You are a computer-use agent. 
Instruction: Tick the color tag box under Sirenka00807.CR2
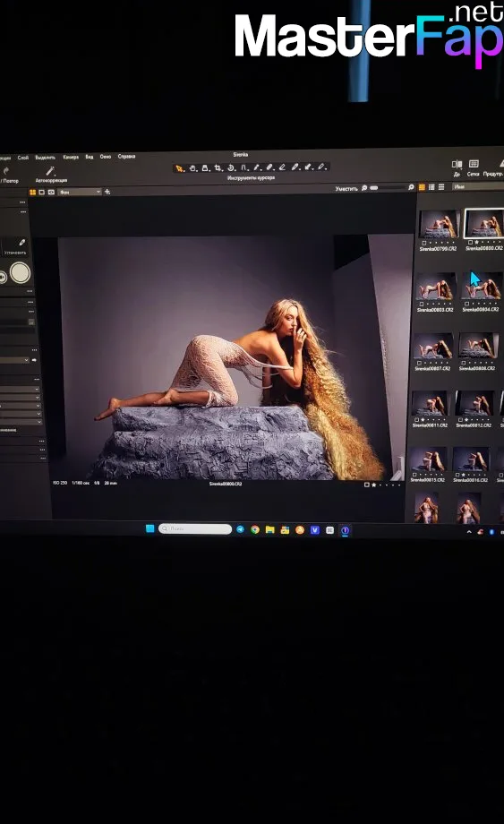coord(419,363)
